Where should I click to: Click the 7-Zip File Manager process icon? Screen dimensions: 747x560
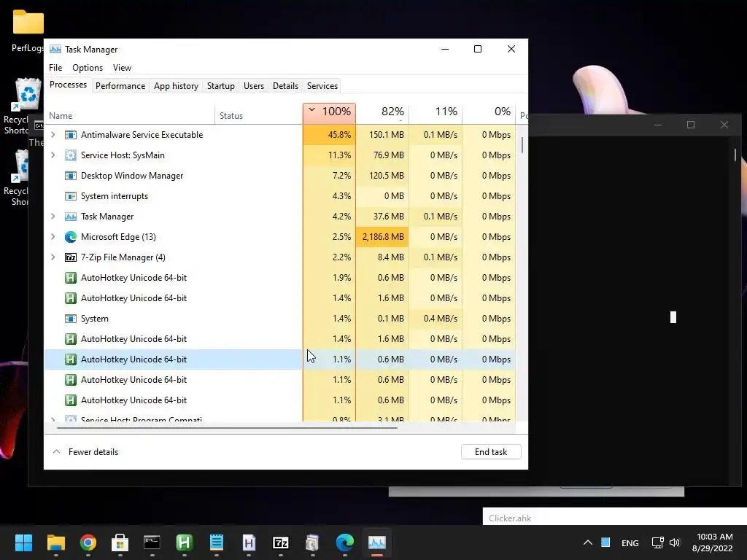[x=71, y=257]
